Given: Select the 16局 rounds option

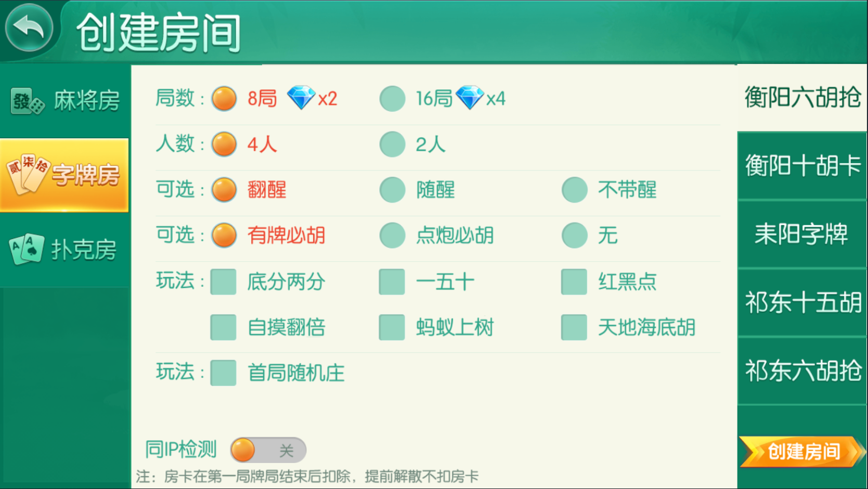Looking at the screenshot, I should tap(393, 99).
